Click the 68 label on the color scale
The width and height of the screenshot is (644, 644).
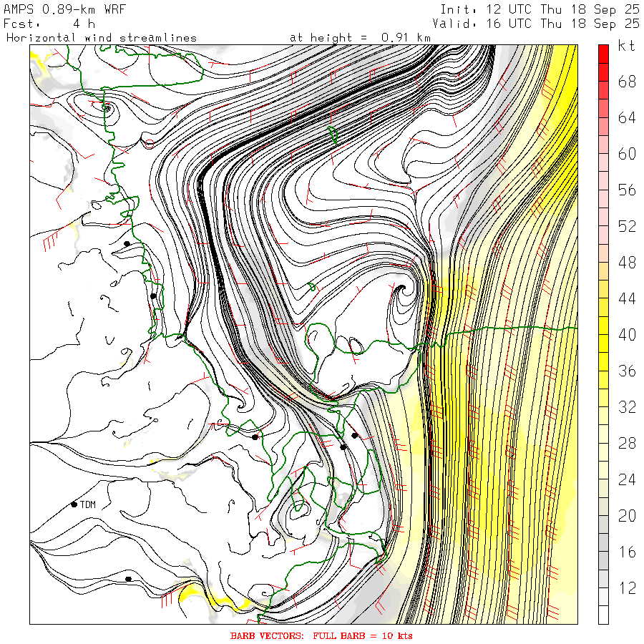click(x=627, y=82)
